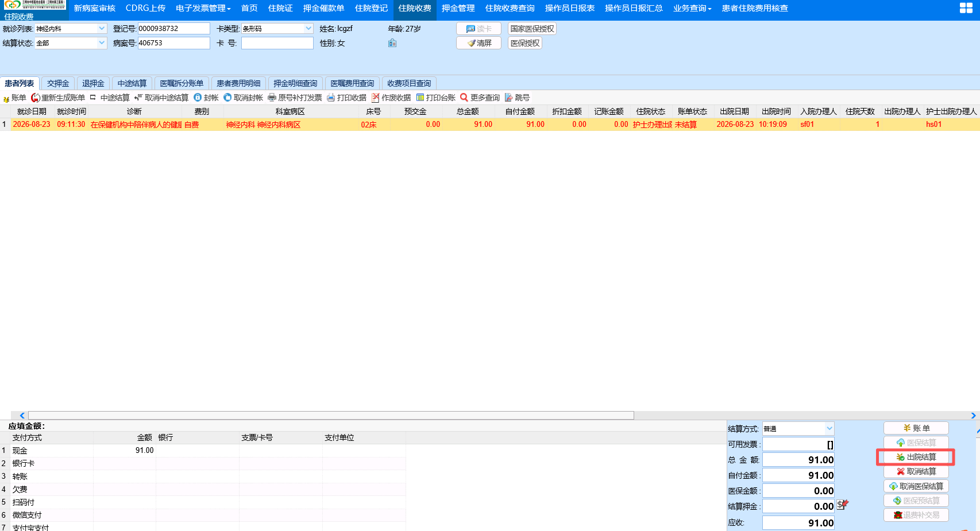Click the 原号补打发票 printer icon

point(272,98)
